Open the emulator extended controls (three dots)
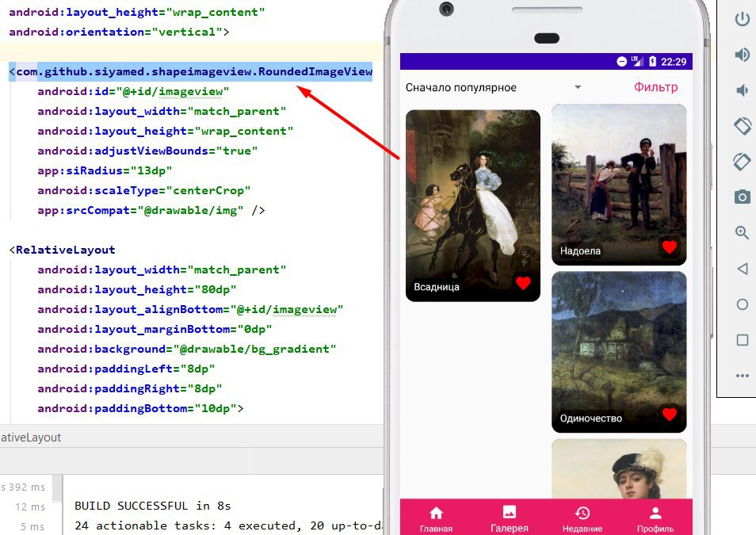 point(743,376)
